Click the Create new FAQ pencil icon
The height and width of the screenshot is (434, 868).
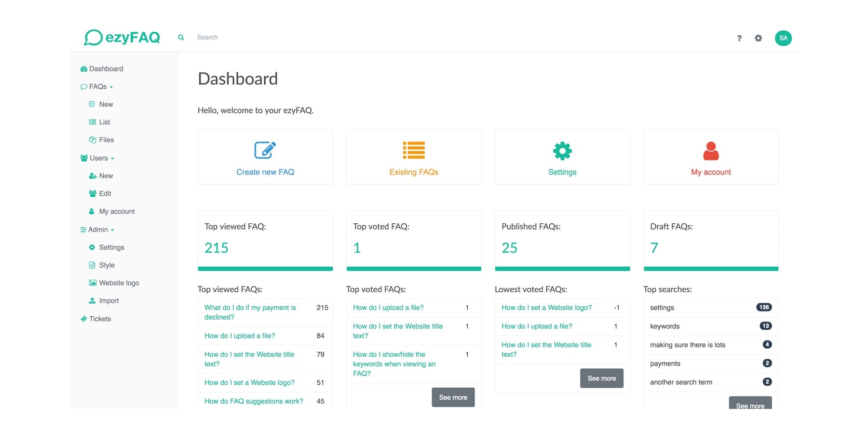265,150
